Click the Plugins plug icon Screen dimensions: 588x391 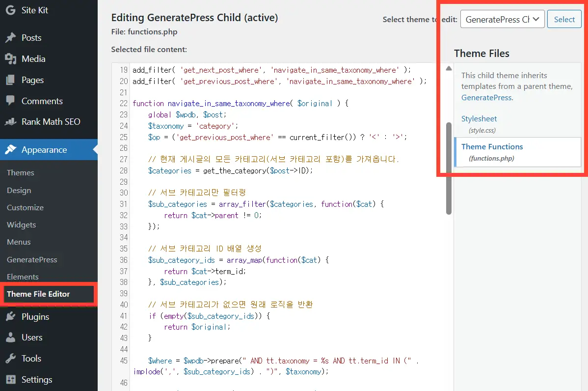10,317
